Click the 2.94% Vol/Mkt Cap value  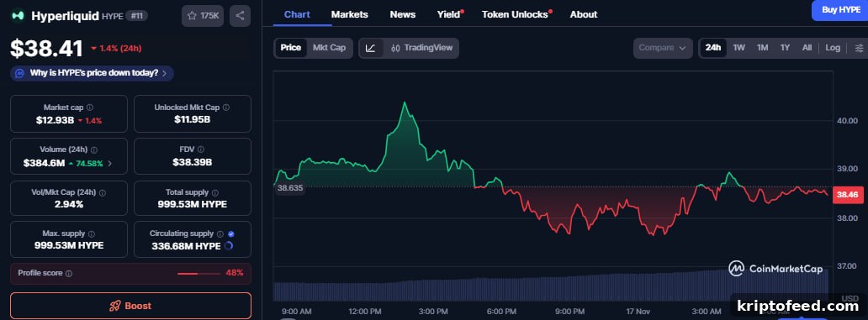[x=69, y=204]
